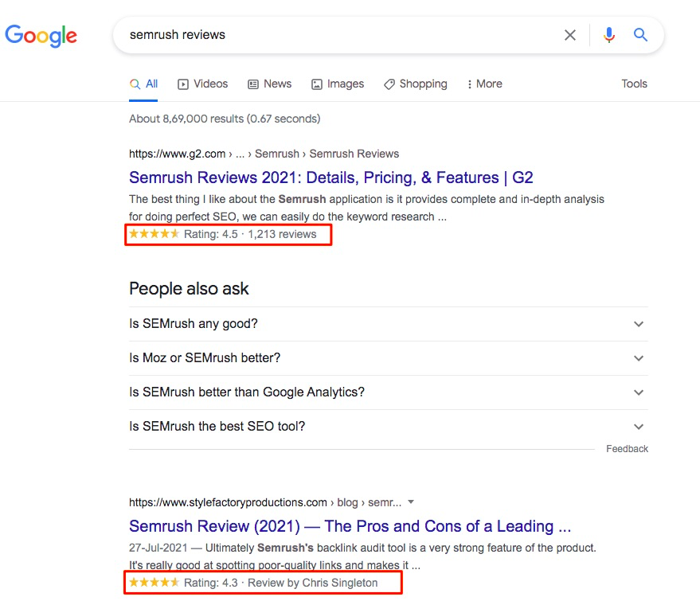Click the blue magnifying glass search icon

640,35
